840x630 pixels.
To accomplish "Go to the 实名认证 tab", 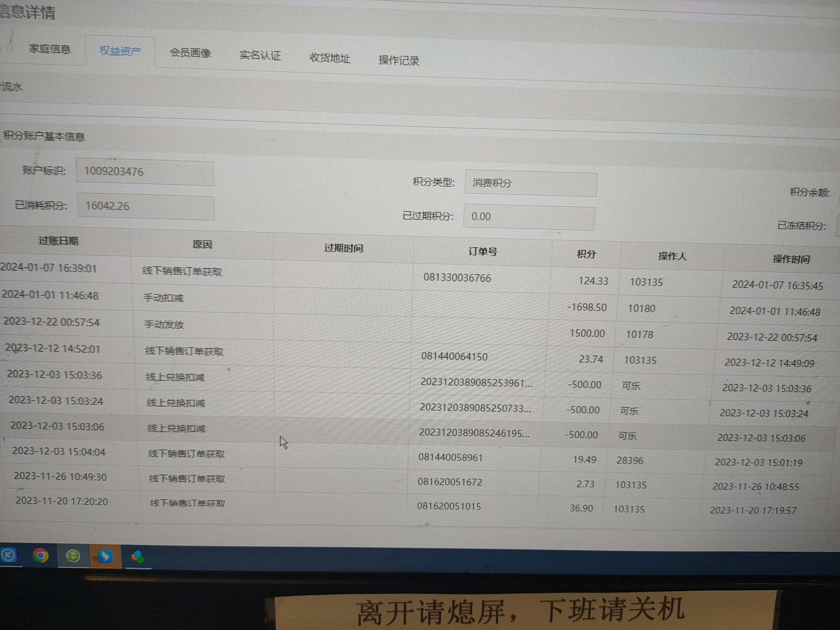I will coord(260,56).
